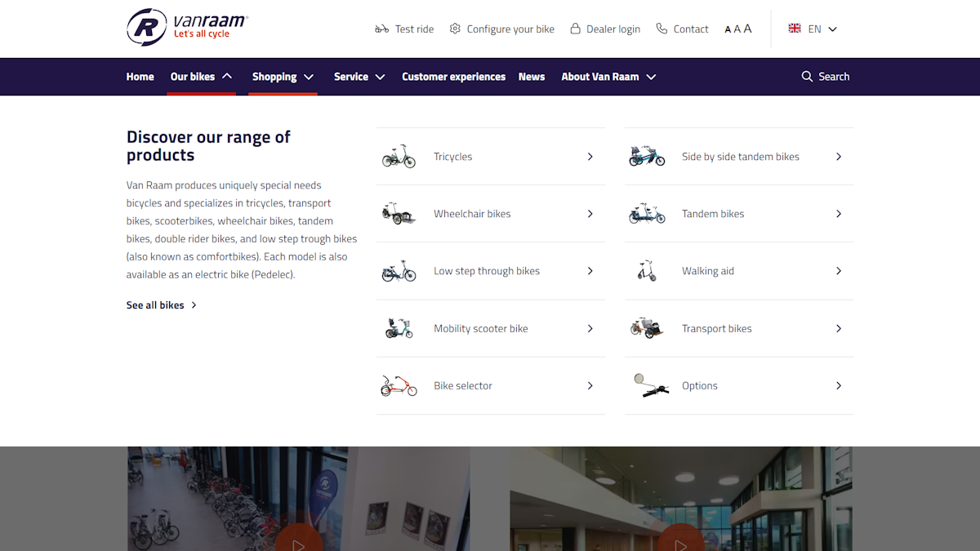Click the Discover our range of products heading
This screenshot has height=551, width=980.
tap(208, 146)
